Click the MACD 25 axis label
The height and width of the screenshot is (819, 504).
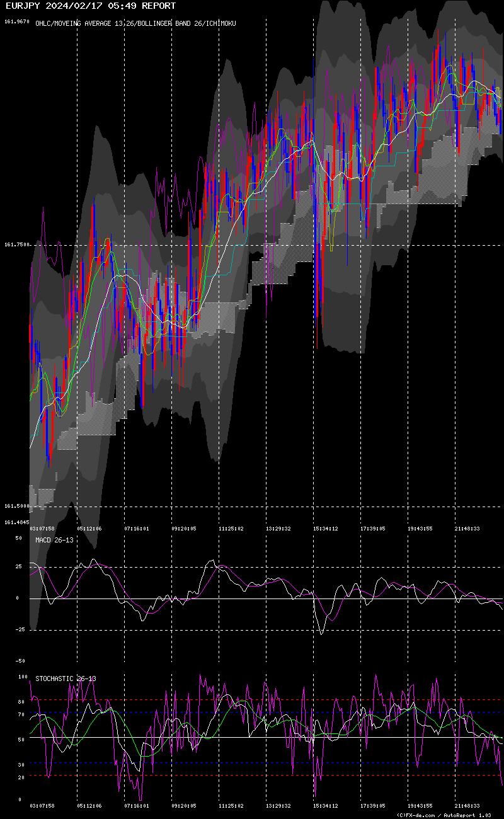20,566
